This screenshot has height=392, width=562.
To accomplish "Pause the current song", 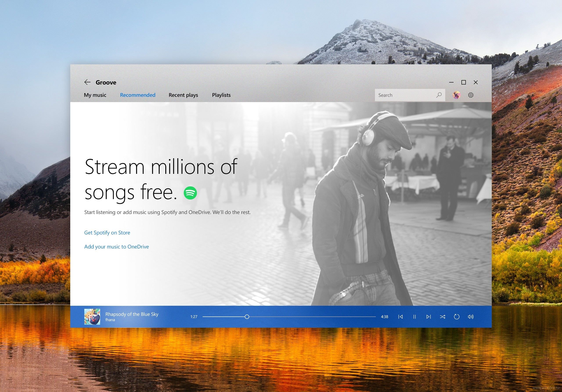I will tap(415, 317).
